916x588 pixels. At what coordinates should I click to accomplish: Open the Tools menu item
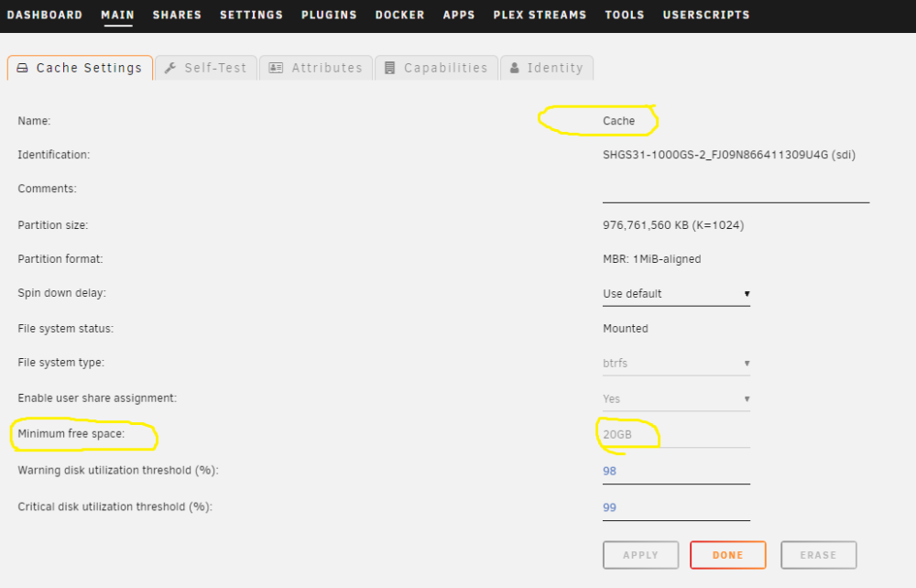click(625, 15)
